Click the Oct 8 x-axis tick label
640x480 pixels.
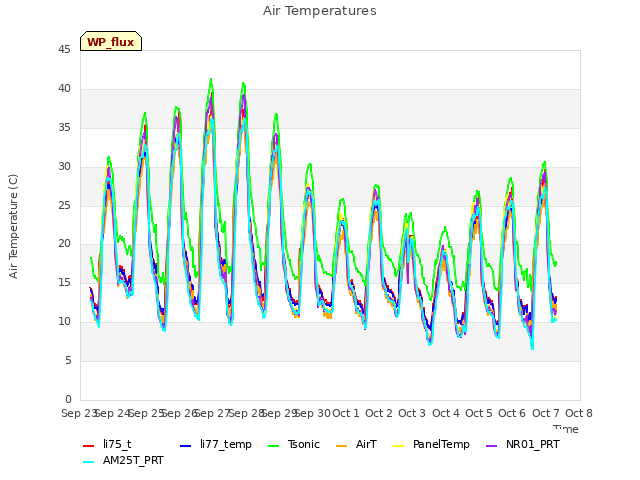(x=579, y=413)
